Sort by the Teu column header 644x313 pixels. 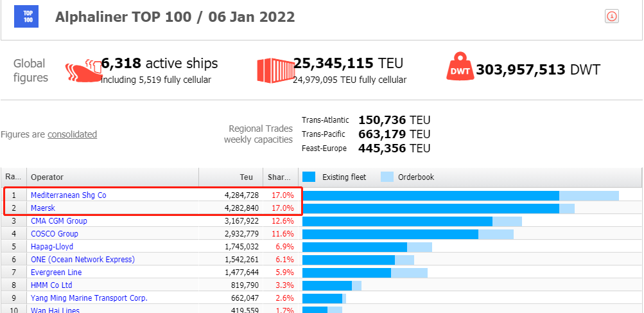click(231, 177)
